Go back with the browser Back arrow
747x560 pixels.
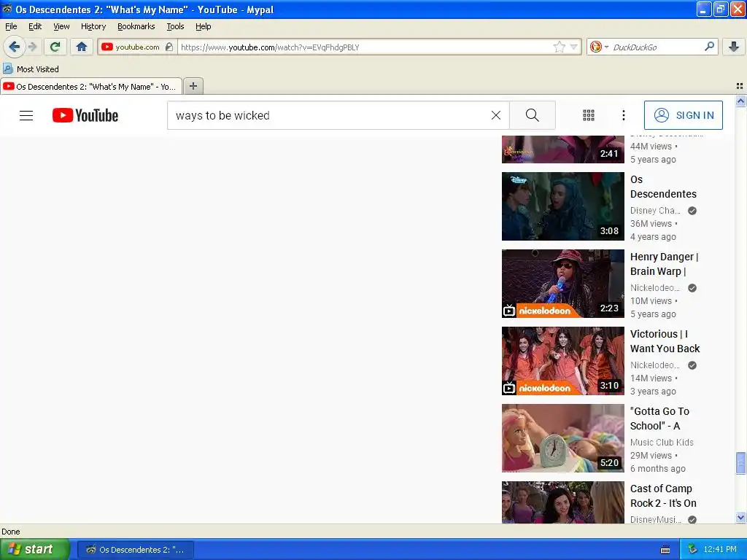15,47
